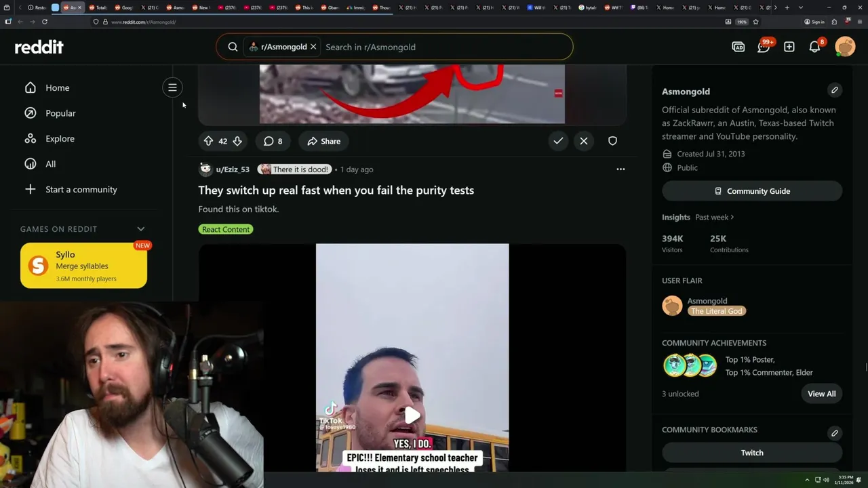Image resolution: width=868 pixels, height=488 pixels.
Task: Click the browser reload button
Action: (x=45, y=22)
